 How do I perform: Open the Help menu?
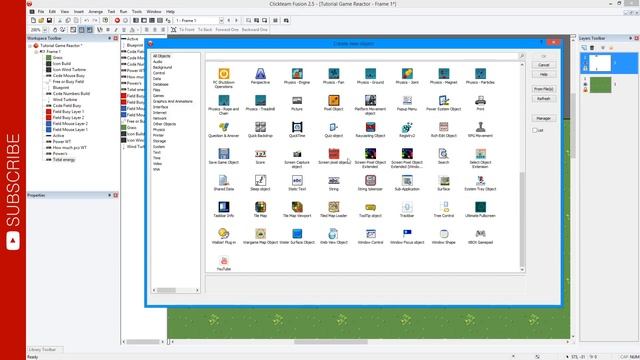coord(170,12)
